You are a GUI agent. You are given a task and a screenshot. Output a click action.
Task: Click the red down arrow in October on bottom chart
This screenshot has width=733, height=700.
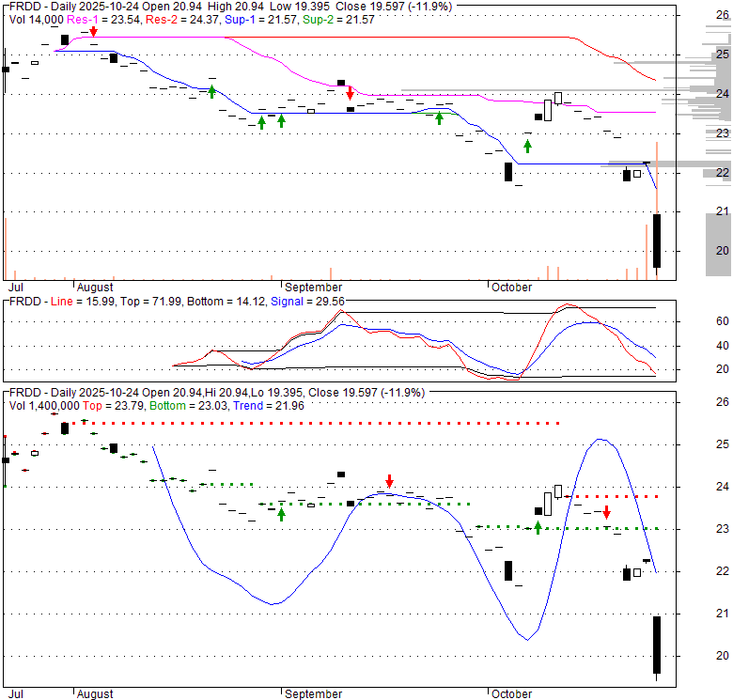pos(607,512)
